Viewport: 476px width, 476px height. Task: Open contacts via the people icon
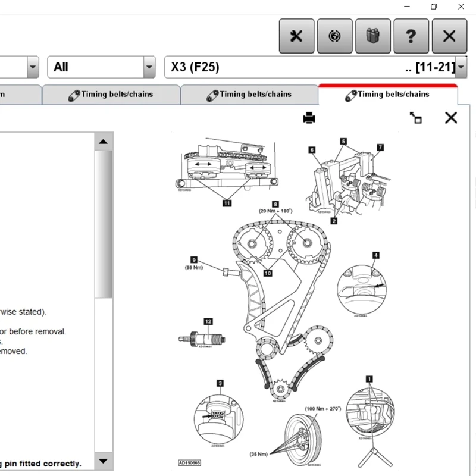pos(372,36)
